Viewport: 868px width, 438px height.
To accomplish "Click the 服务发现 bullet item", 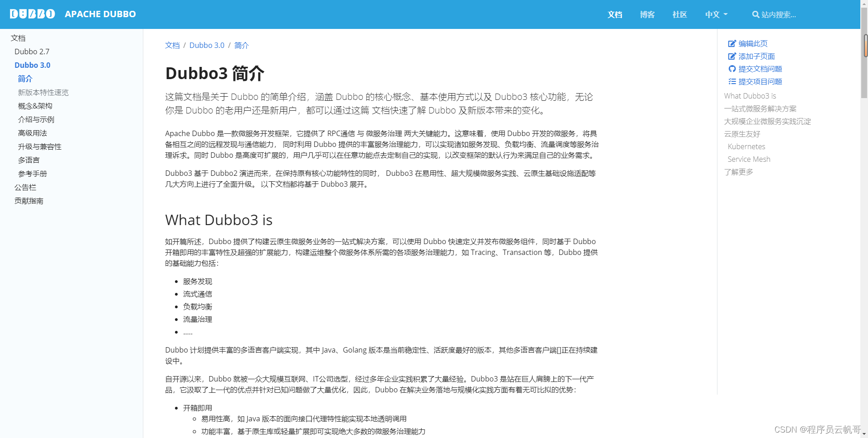I will point(198,282).
